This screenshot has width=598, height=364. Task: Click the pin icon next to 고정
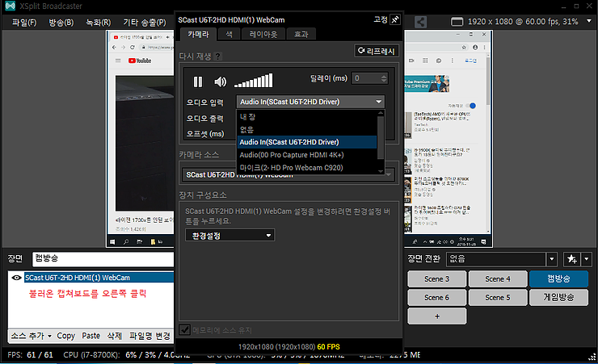[395, 19]
